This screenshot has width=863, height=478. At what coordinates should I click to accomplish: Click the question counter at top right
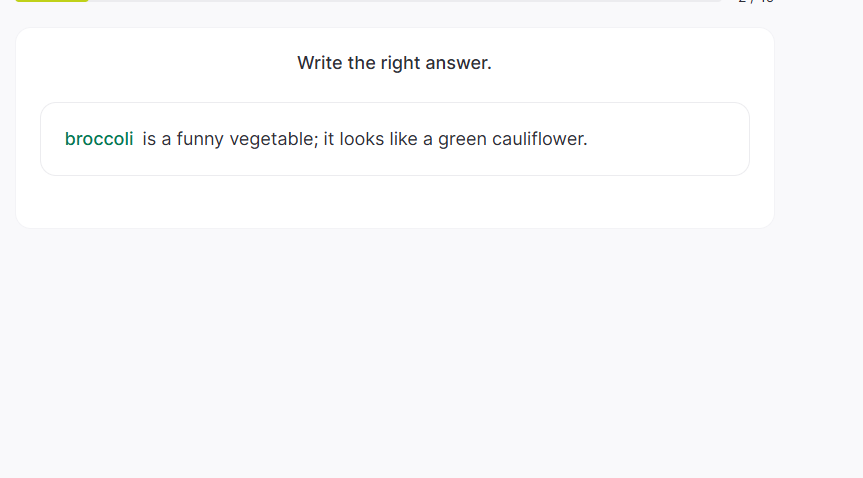point(755,2)
